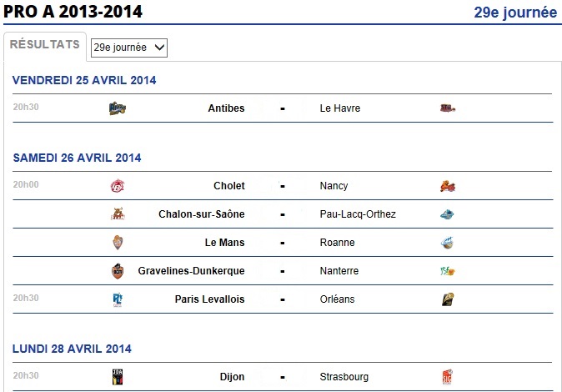This screenshot has height=392, width=562.
Task: Open the Paris Levallois team link
Action: click(x=209, y=299)
